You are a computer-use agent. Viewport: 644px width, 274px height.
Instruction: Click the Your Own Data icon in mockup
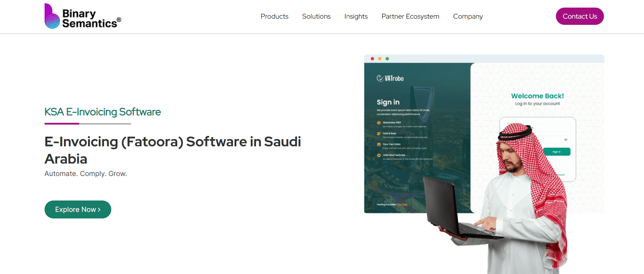[x=379, y=145]
